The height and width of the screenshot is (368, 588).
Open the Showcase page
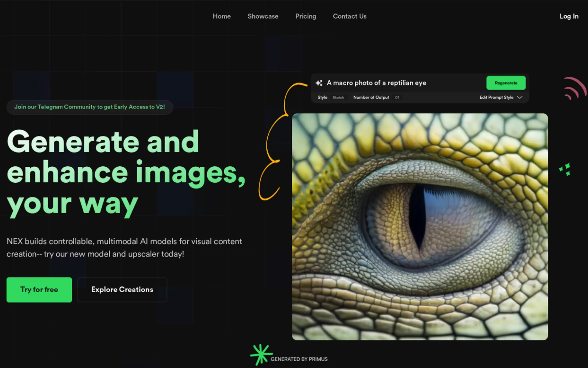(x=263, y=16)
